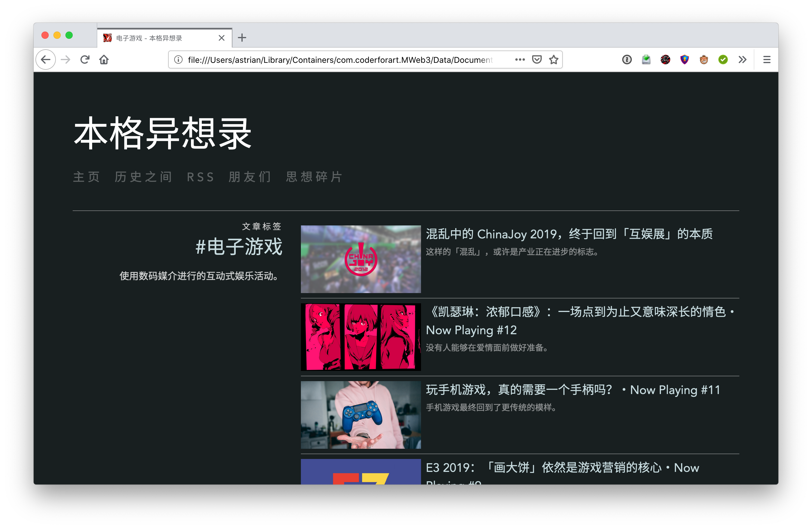Open the 凯瑟琳：浓郁口感 article title
The width and height of the screenshot is (812, 529).
pyautogui.click(x=580, y=321)
